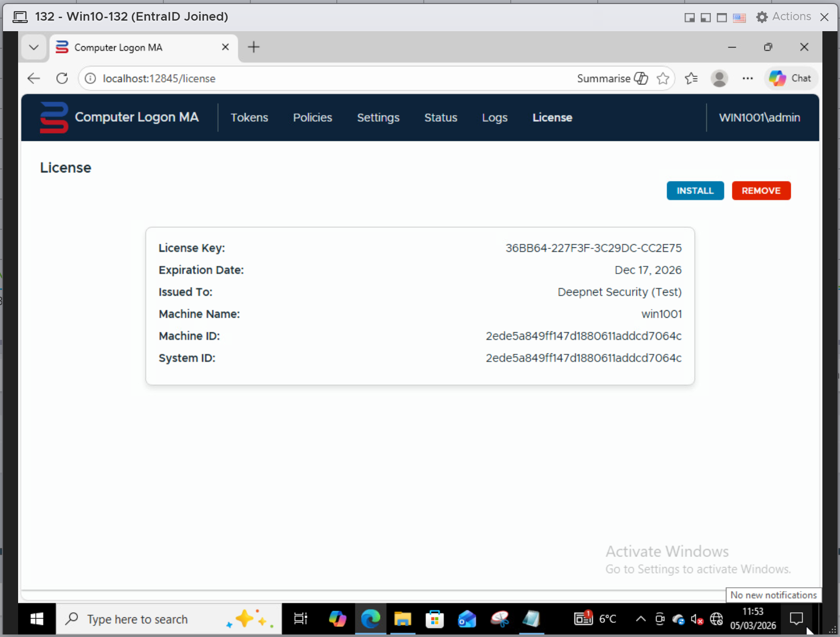840x637 pixels.
Task: Open the browser profile avatar
Action: [719, 78]
